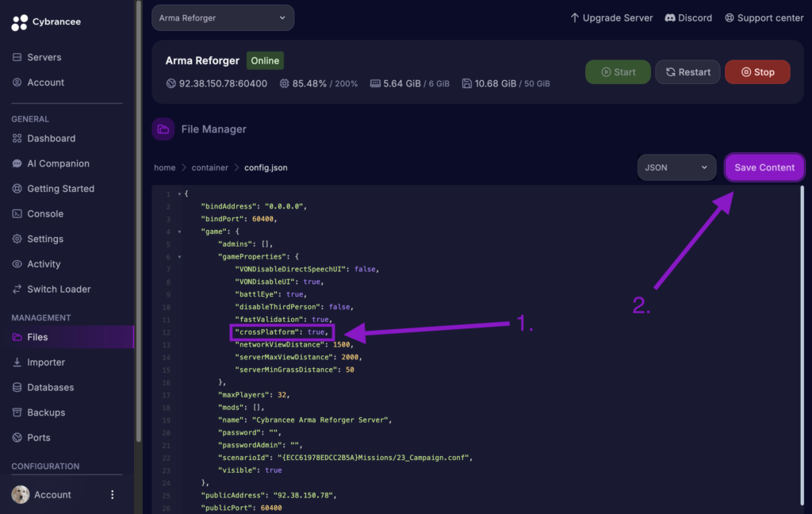Click the Online status badge
The width and height of the screenshot is (812, 514).
tap(265, 60)
